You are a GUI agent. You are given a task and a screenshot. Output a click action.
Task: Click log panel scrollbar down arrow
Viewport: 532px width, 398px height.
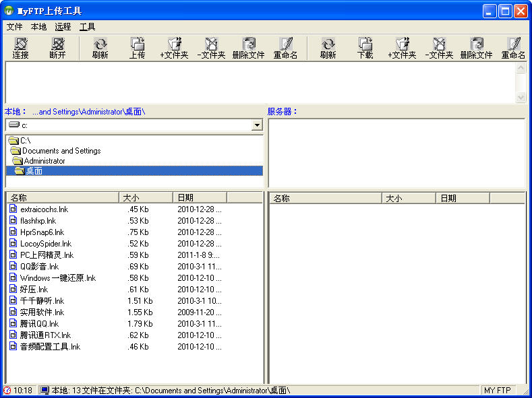520,97
